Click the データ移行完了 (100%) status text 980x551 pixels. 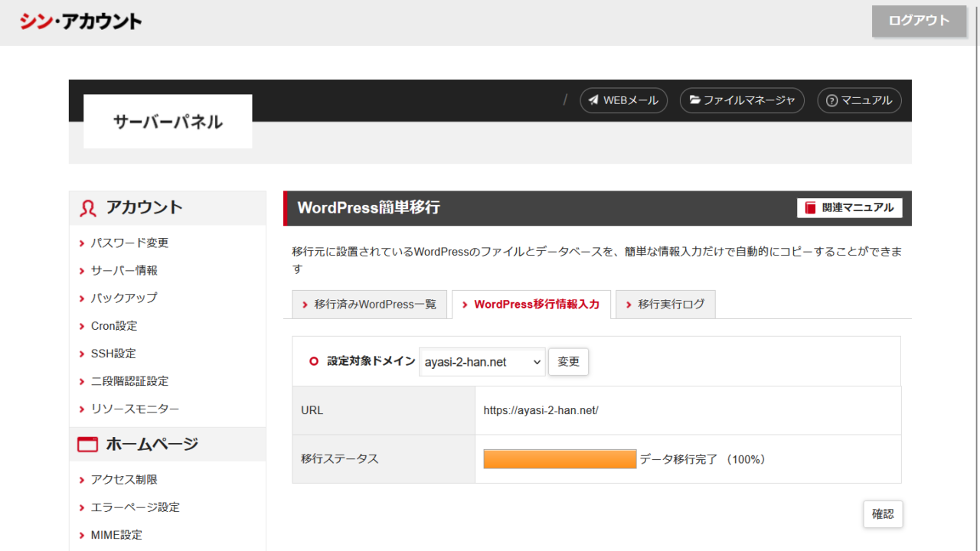pos(703,459)
